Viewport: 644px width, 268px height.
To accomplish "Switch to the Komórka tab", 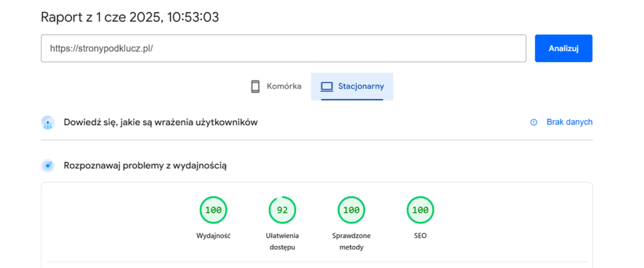I will (276, 86).
